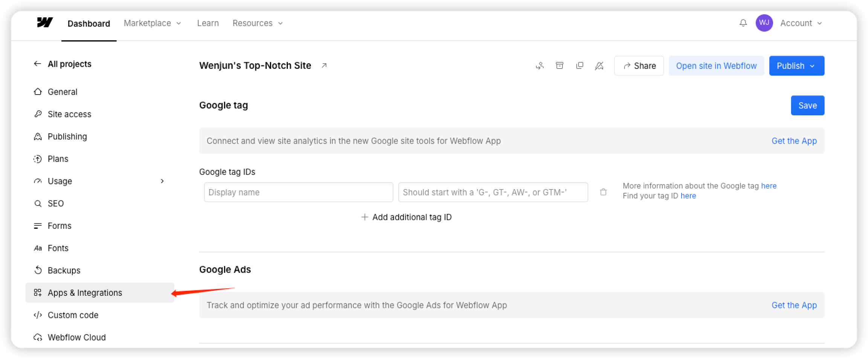Image resolution: width=868 pixels, height=359 pixels.
Task: Open the Account dropdown menu
Action: click(801, 23)
